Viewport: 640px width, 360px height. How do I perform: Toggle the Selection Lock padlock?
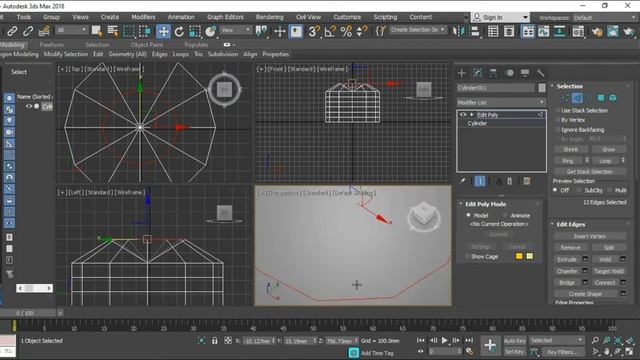(215, 340)
